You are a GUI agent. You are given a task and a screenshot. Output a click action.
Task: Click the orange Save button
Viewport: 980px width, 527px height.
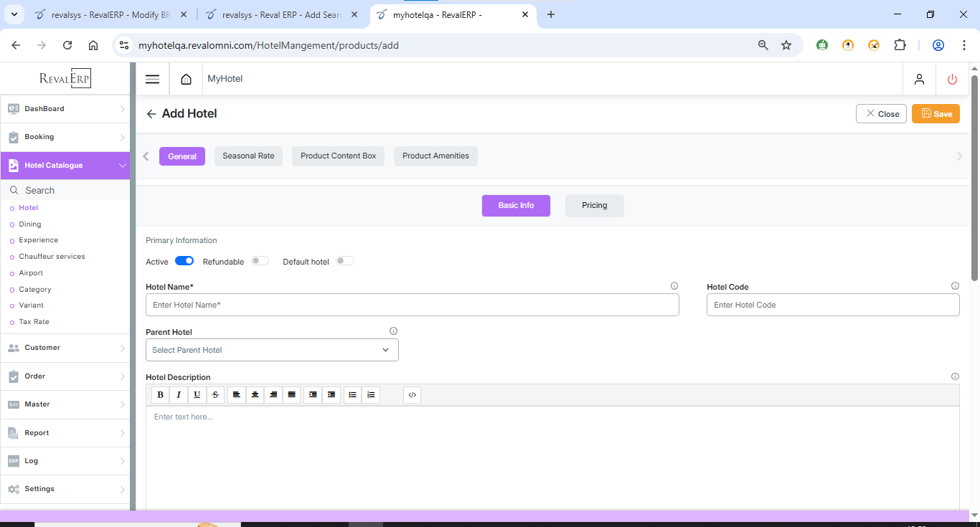point(936,114)
